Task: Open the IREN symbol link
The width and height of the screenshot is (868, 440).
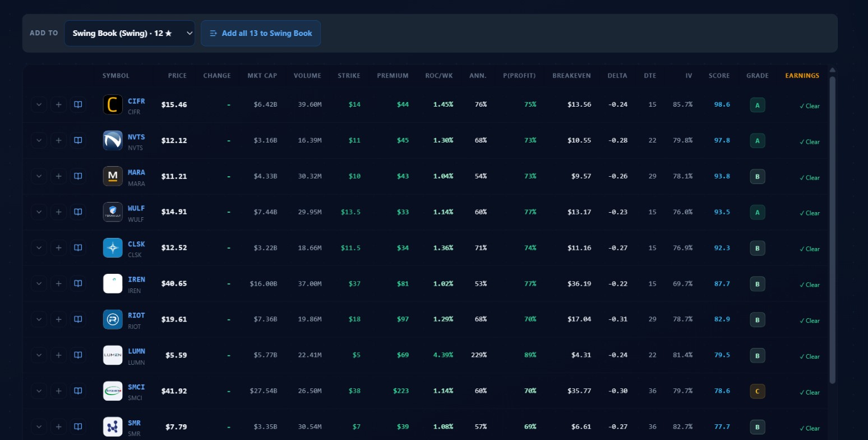Action: [136, 279]
